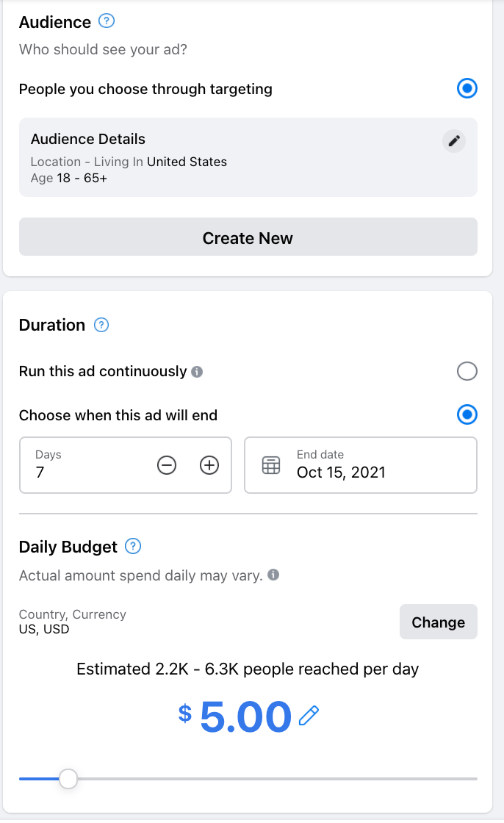Select Run this ad continuously option
504x823 pixels.
point(467,371)
